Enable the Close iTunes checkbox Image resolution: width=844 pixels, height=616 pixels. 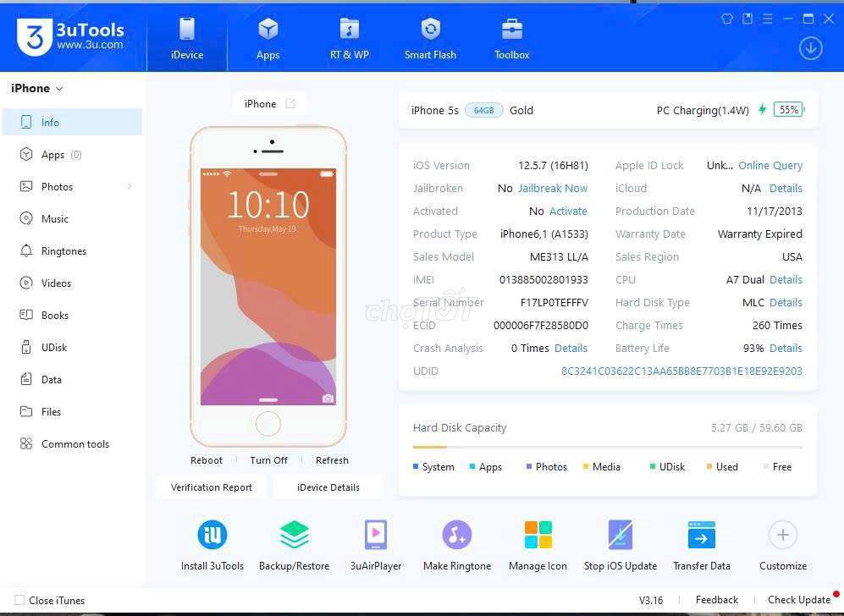(x=19, y=600)
